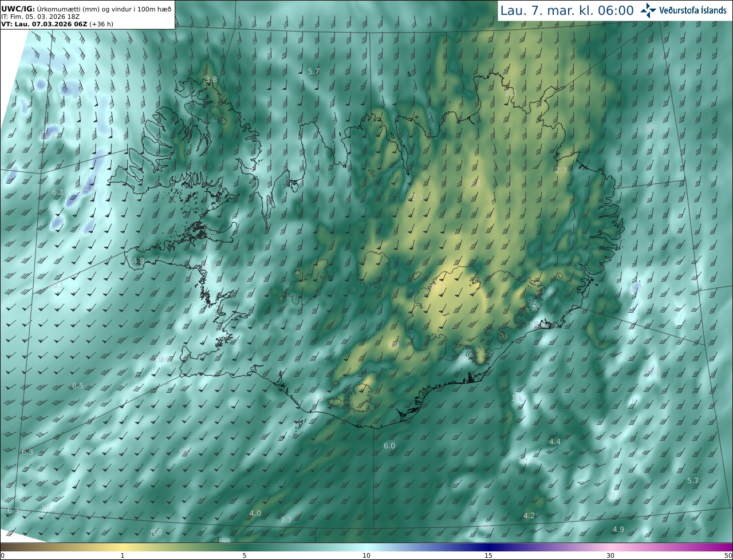This screenshot has height=560, width=733.
Task: Click the pink colour band above the 30 tick
Action: pos(610,547)
